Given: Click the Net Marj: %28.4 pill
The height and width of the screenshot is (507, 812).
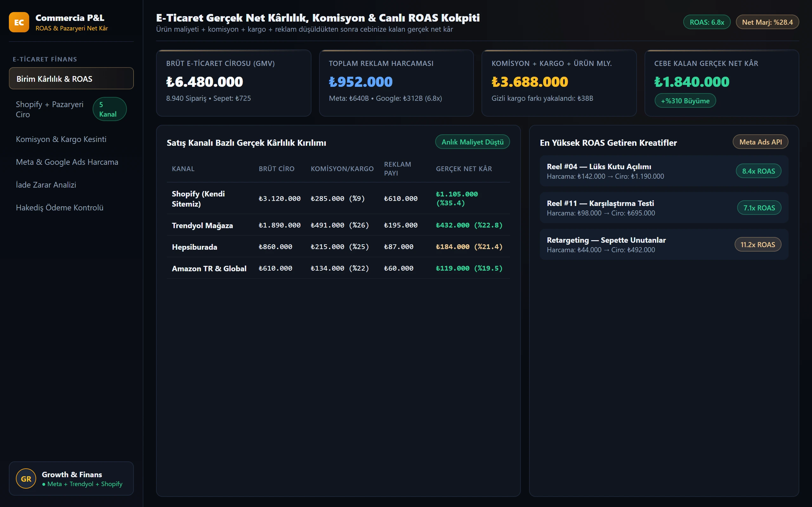Looking at the screenshot, I should [767, 22].
